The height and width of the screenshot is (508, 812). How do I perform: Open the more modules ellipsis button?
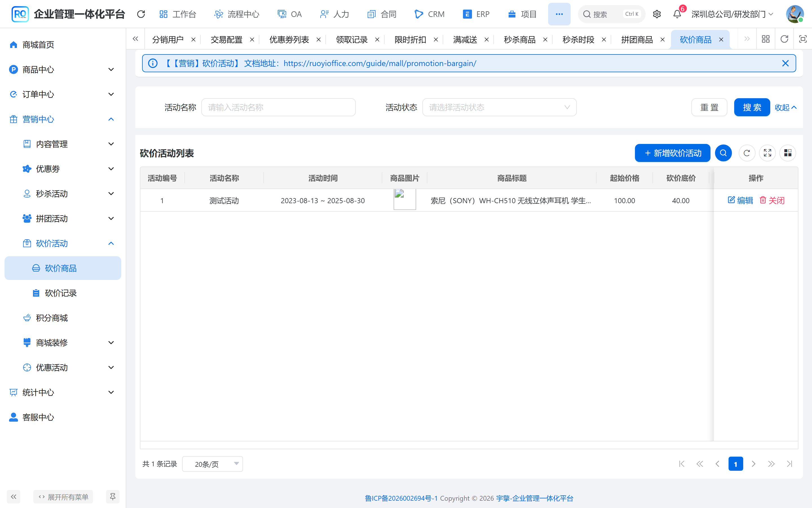tap(559, 14)
